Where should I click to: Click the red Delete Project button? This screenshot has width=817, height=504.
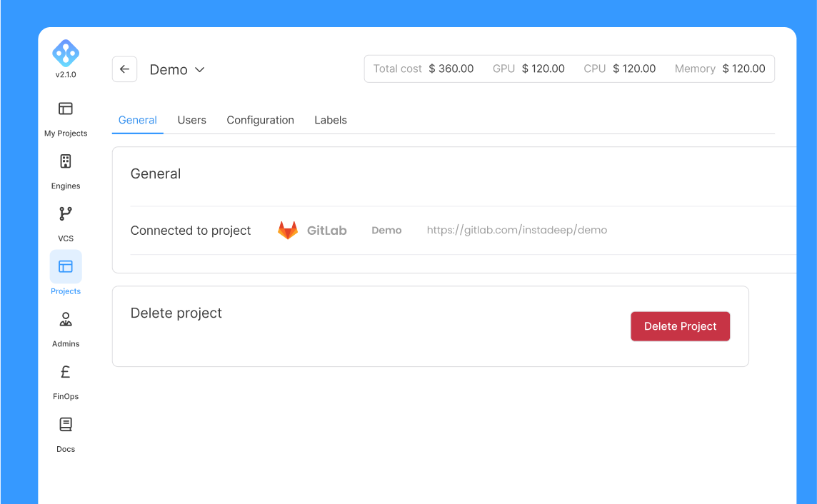[x=680, y=326]
